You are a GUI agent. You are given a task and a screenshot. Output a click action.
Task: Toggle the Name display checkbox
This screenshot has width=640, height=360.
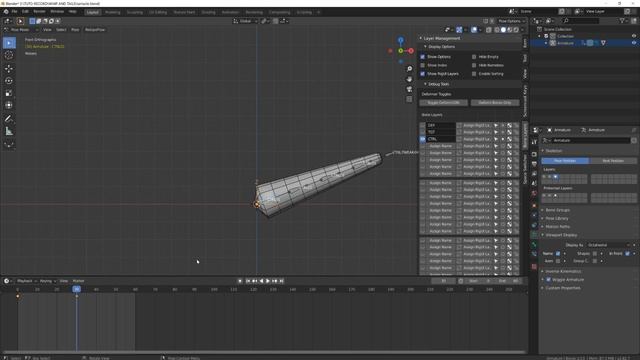[558, 253]
